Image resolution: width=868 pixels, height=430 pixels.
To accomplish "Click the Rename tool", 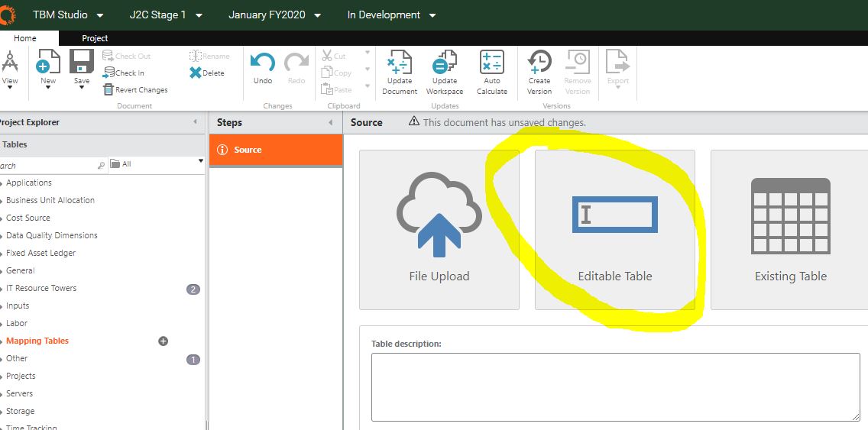I will 209,56.
